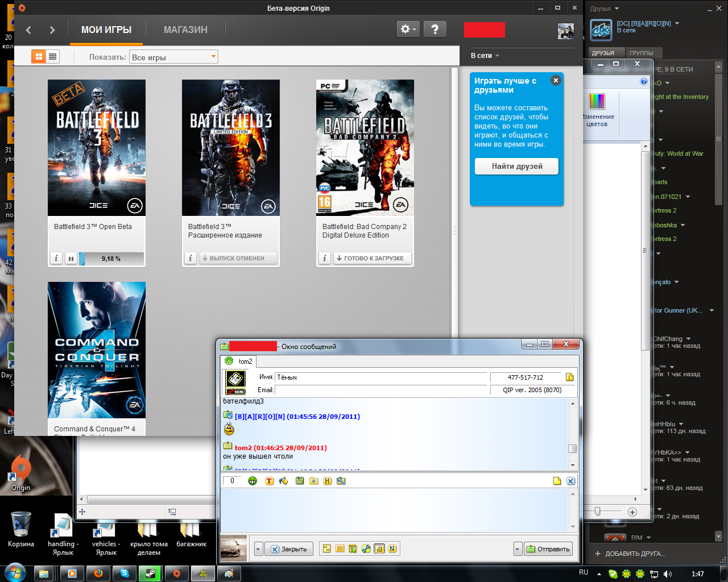This screenshot has width=728, height=582.
Task: Click the taskbar volume speaker icon
Action: pos(667,574)
